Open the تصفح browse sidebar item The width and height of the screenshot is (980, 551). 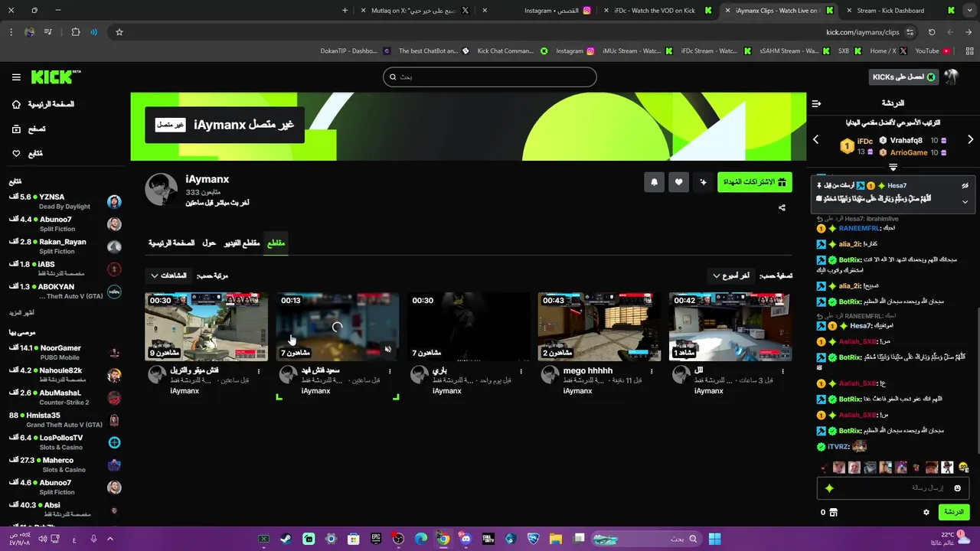coord(29,129)
